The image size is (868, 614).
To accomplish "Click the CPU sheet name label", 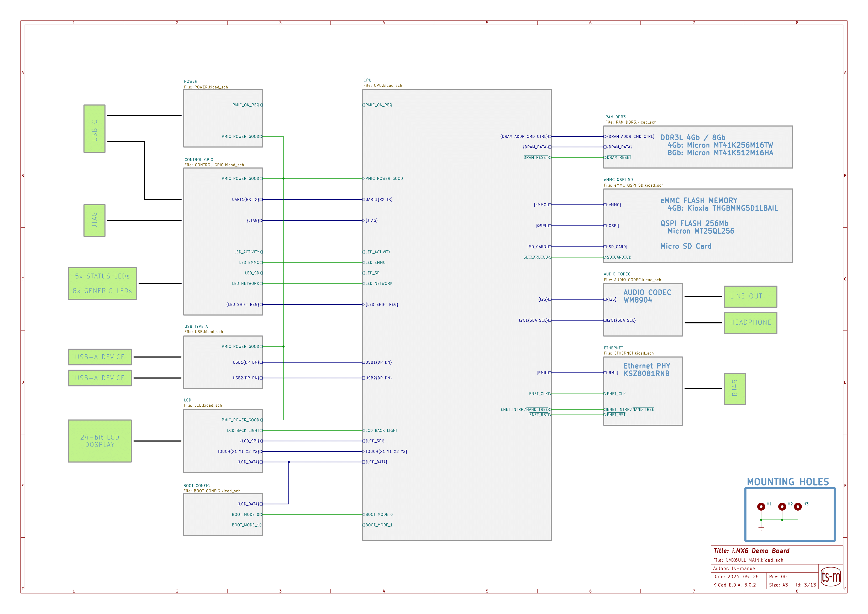I will click(x=367, y=80).
